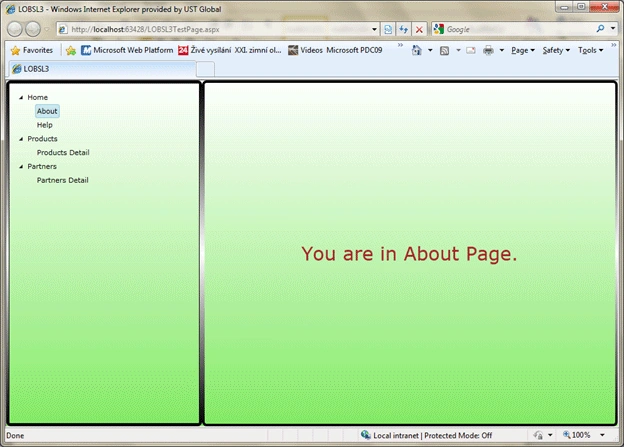Open a new blank tab
The height and width of the screenshot is (447, 624).
tap(205, 69)
